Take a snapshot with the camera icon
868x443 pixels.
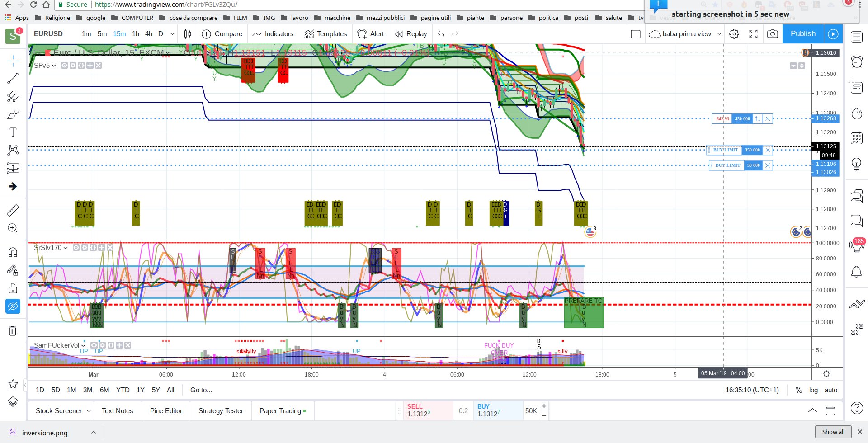click(773, 34)
